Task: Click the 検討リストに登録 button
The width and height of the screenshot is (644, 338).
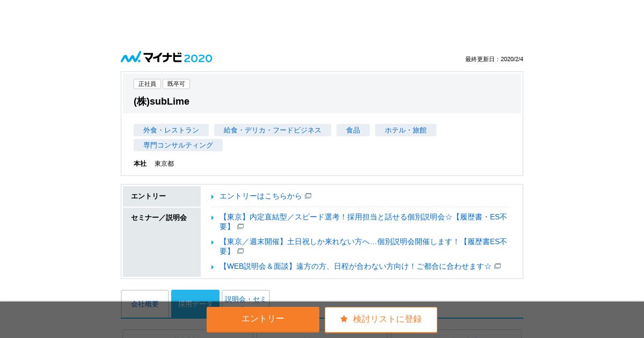Action: click(x=381, y=319)
